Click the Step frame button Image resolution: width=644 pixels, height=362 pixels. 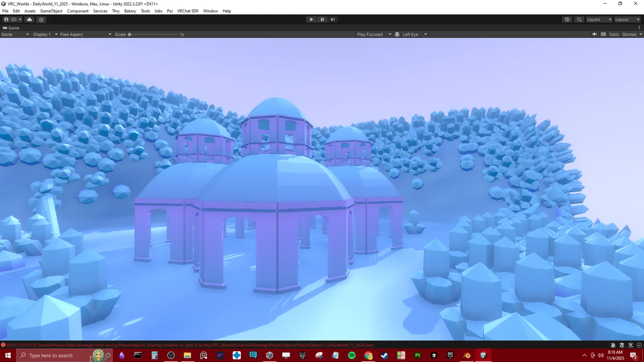[x=332, y=19]
